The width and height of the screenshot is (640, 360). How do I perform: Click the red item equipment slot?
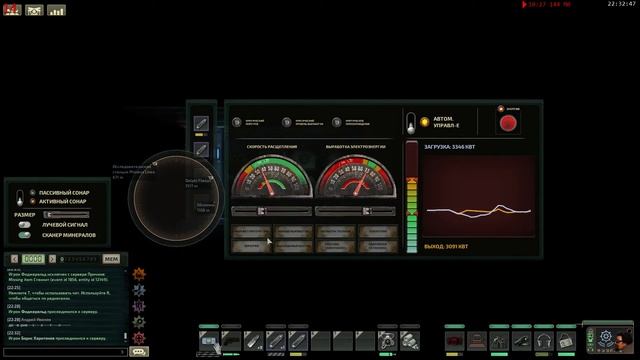[x=454, y=341]
